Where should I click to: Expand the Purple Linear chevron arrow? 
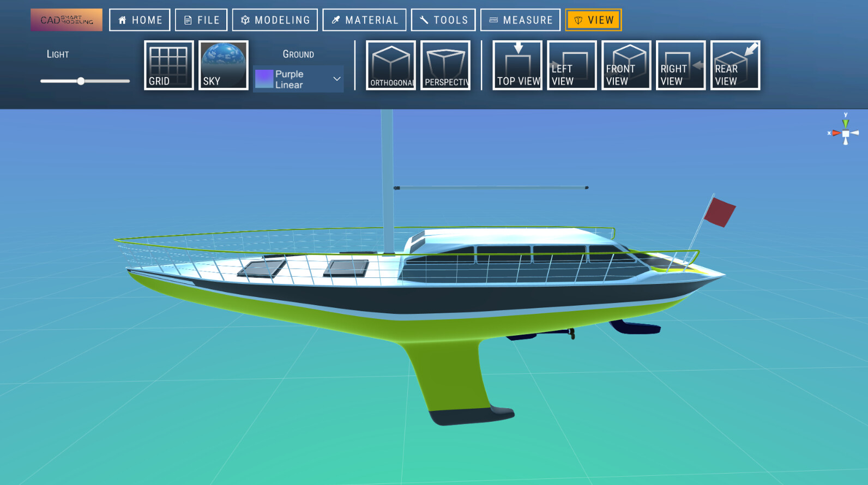337,79
